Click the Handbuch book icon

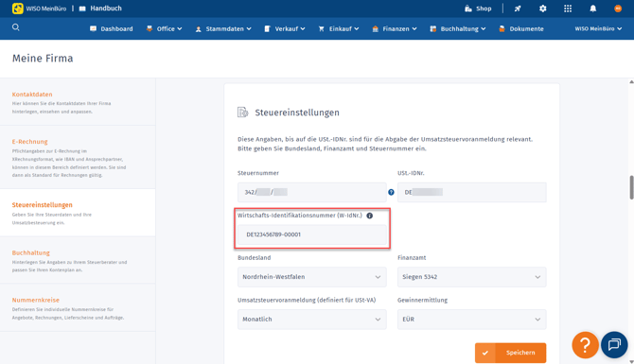tap(82, 9)
